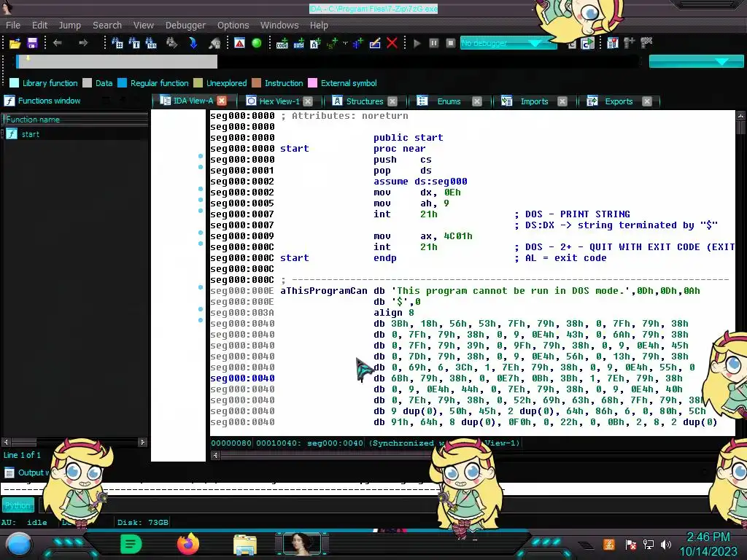Click the Jump forward arrow in toolbar
747x560 pixels.
click(83, 43)
